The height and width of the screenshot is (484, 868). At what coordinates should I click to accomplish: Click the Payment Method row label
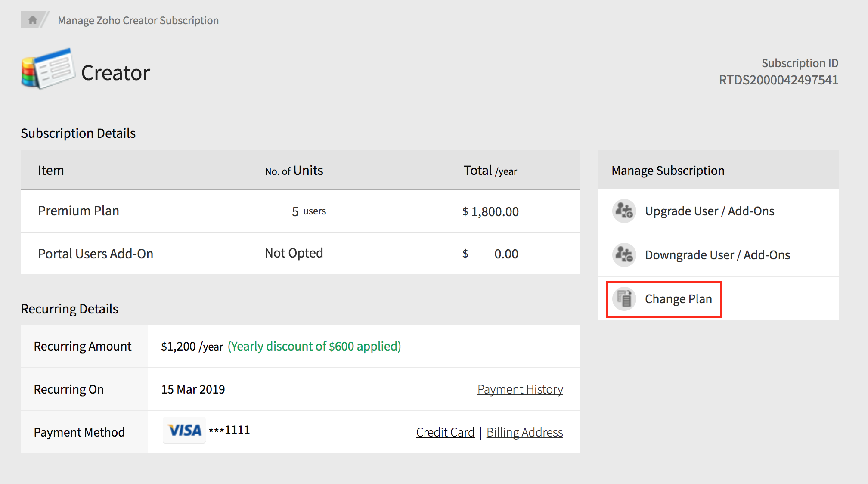(x=79, y=432)
